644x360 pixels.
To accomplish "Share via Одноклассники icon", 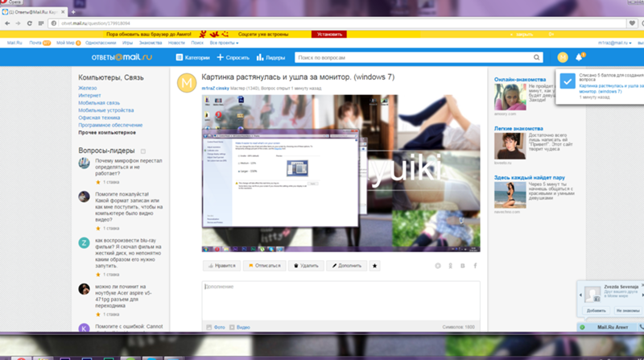I will tap(451, 266).
